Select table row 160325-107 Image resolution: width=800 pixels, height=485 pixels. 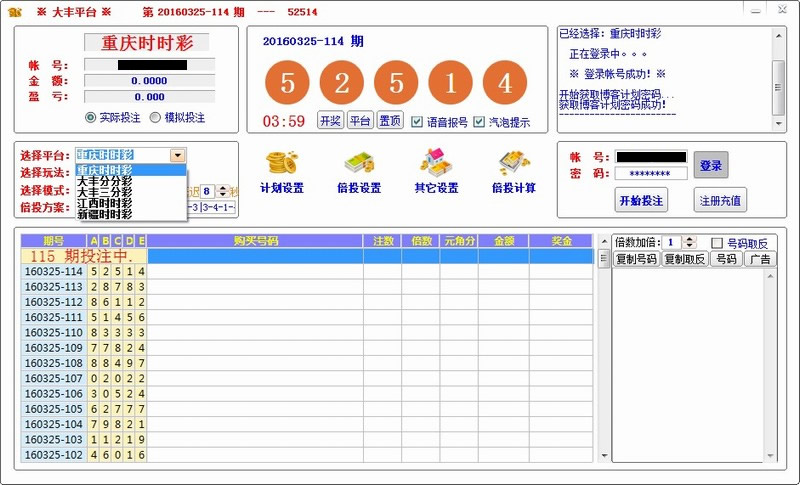point(307,378)
